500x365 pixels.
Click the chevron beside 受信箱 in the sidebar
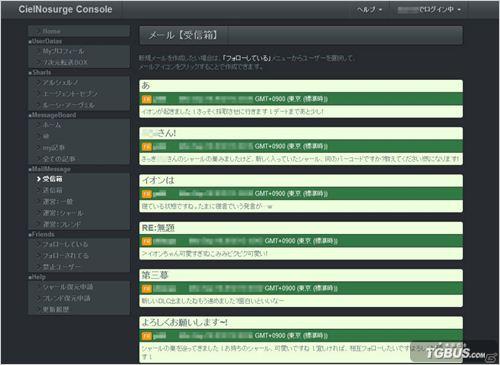[39, 179]
